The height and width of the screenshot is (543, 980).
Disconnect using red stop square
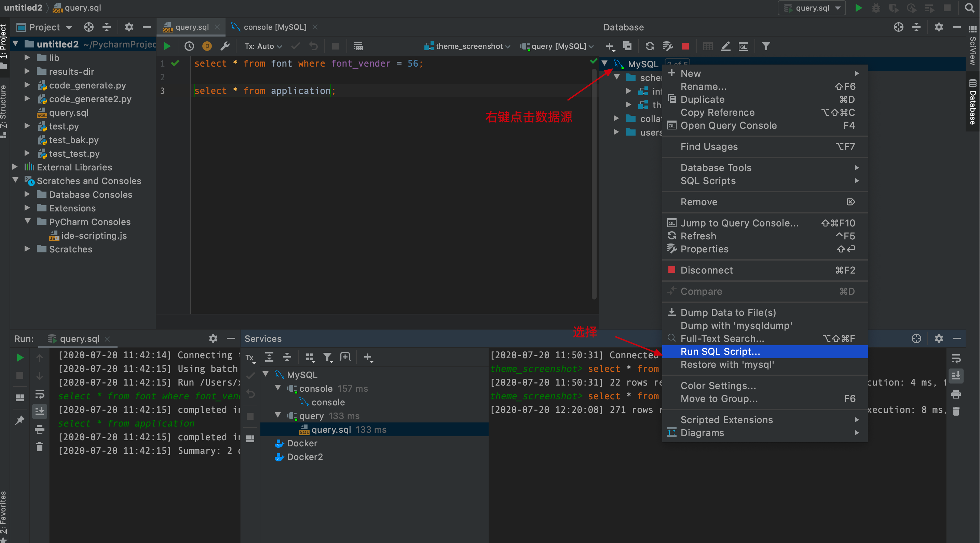pyautogui.click(x=685, y=46)
